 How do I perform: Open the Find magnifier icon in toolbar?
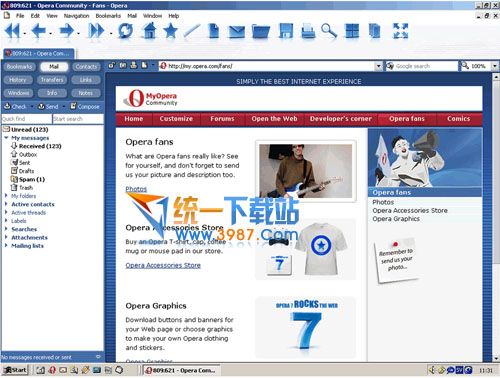click(329, 31)
